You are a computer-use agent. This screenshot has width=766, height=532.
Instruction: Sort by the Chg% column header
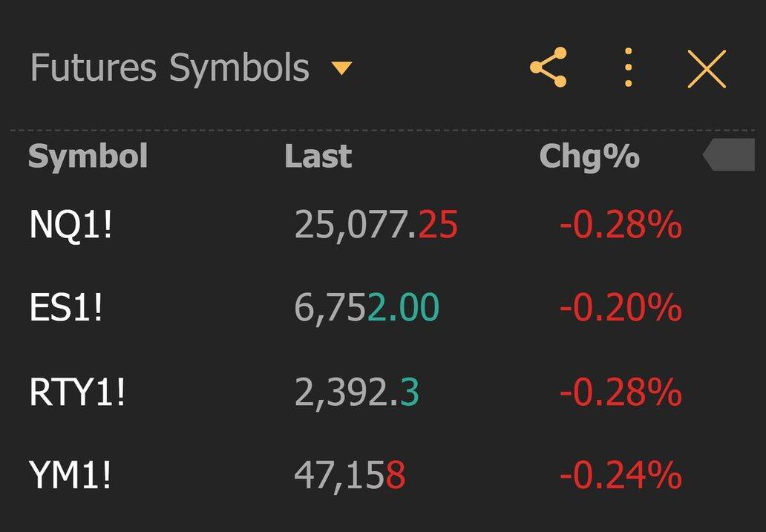tap(589, 157)
